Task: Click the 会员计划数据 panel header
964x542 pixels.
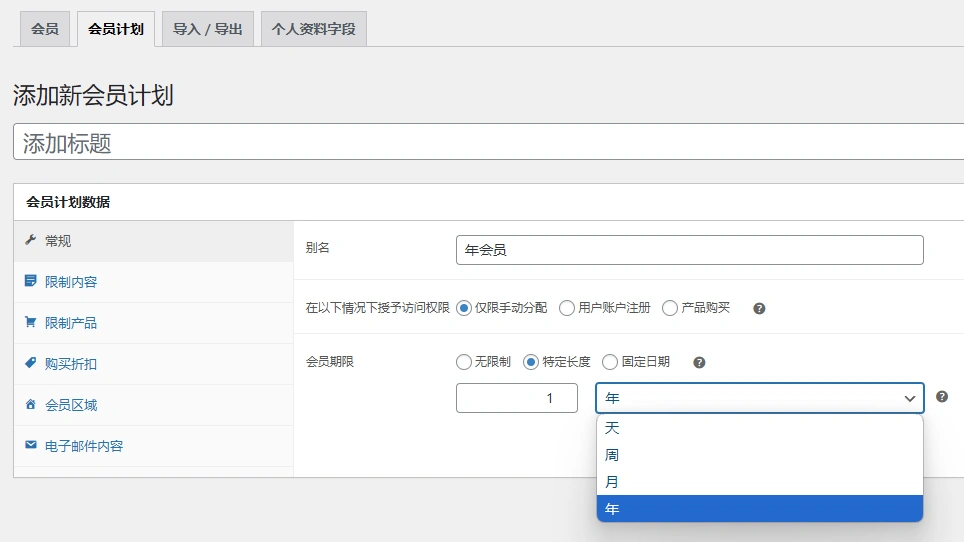Action: (489, 202)
